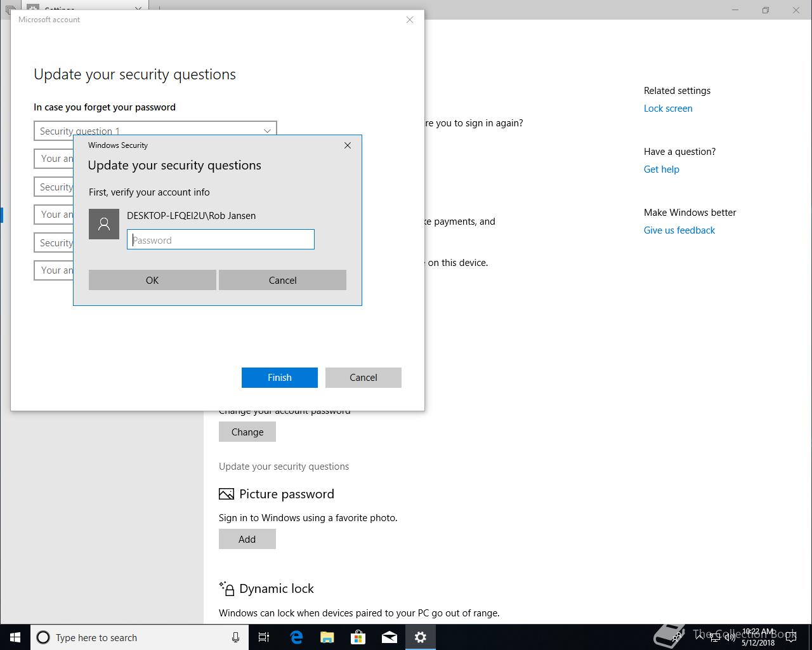
Task: Minimize the Settings window
Action: click(x=736, y=10)
